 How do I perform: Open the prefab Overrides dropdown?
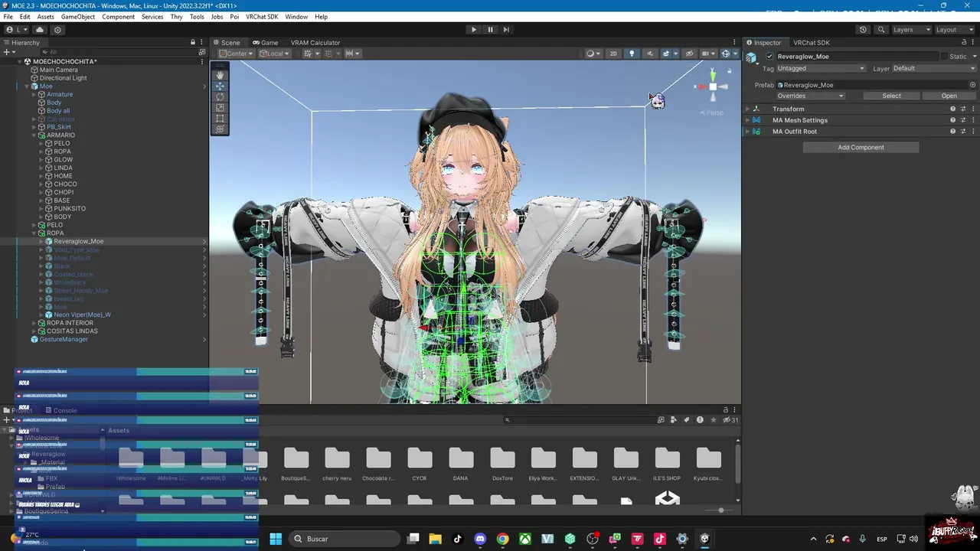pos(810,96)
